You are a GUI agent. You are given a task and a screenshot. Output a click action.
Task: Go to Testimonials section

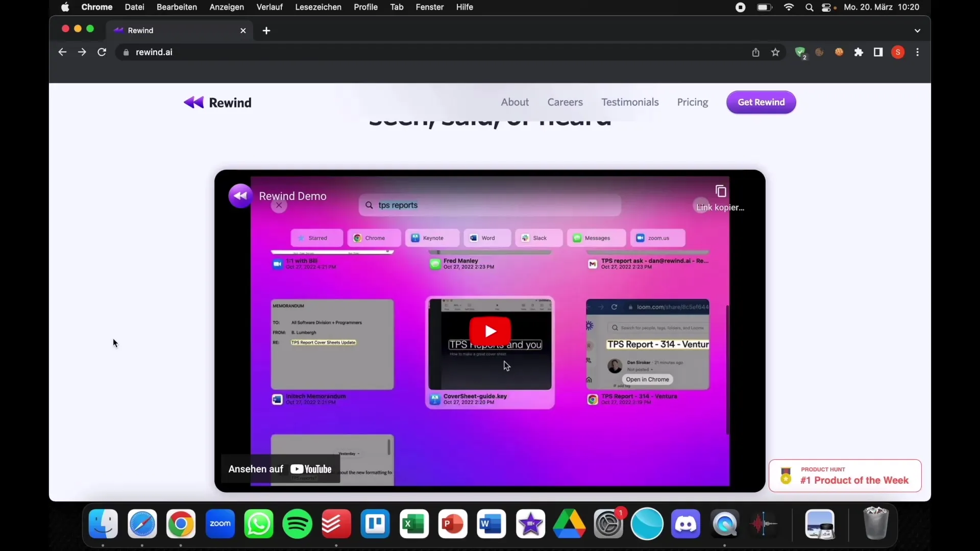coord(630,102)
